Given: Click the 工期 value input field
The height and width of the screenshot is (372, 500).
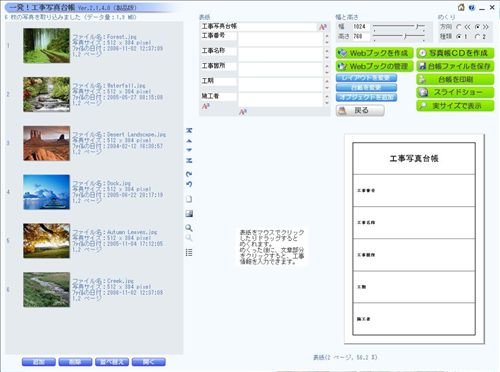Looking at the screenshot, I should tap(281, 85).
